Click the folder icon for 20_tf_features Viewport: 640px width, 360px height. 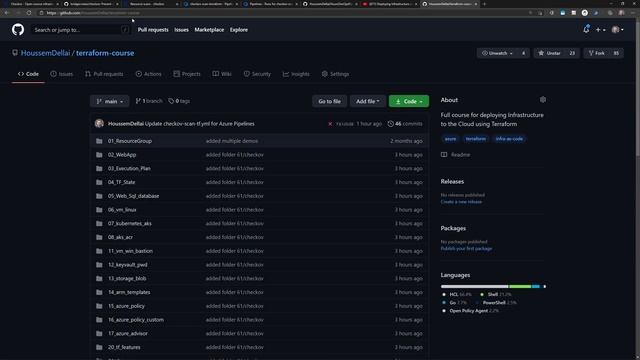pos(99,347)
